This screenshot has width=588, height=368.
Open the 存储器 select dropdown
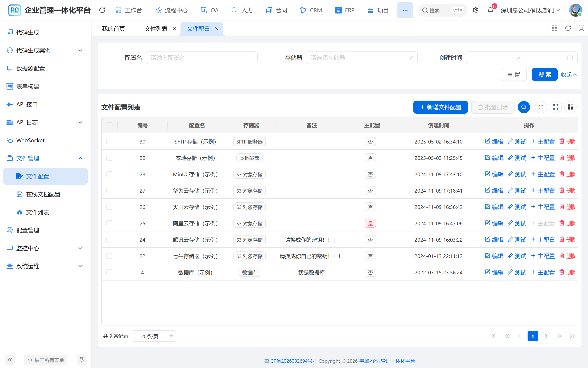(362, 58)
